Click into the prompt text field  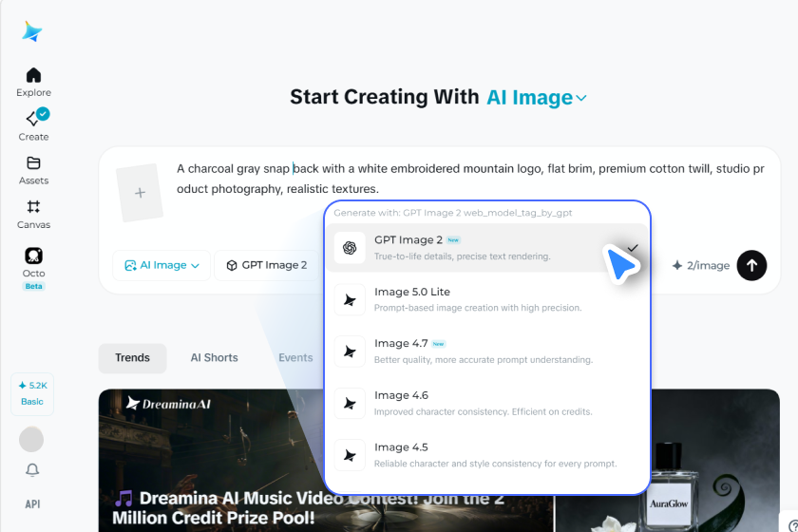click(x=470, y=179)
